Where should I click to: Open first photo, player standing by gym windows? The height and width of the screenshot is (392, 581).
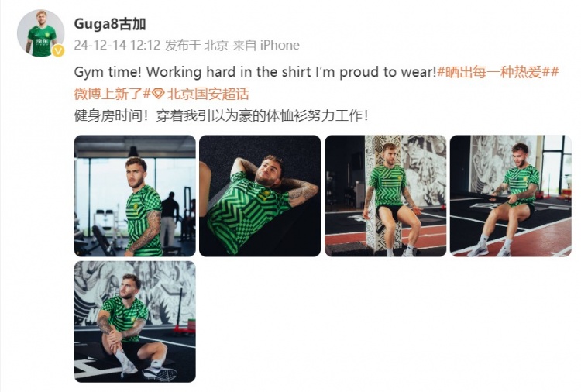tap(135, 196)
